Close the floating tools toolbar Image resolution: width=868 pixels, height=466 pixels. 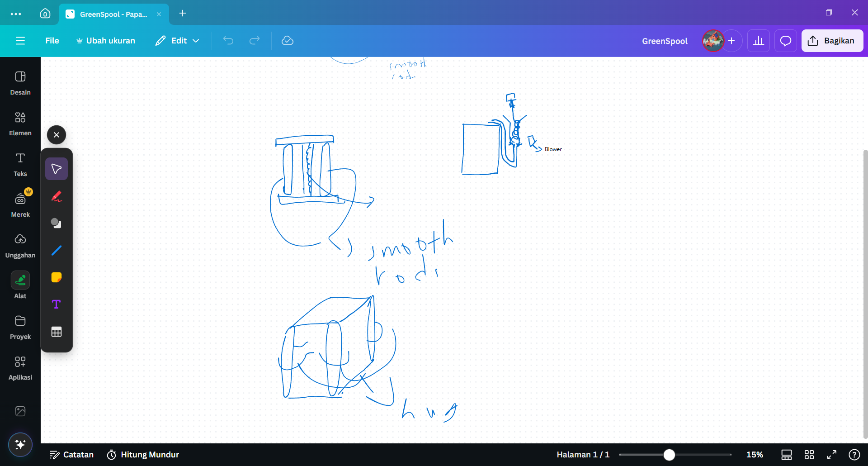click(57, 135)
